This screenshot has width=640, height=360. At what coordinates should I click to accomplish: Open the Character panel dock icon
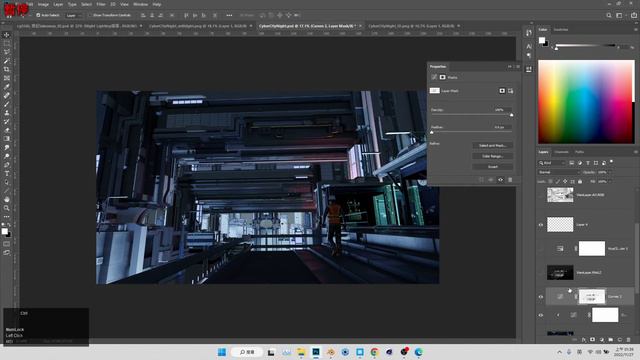[529, 47]
